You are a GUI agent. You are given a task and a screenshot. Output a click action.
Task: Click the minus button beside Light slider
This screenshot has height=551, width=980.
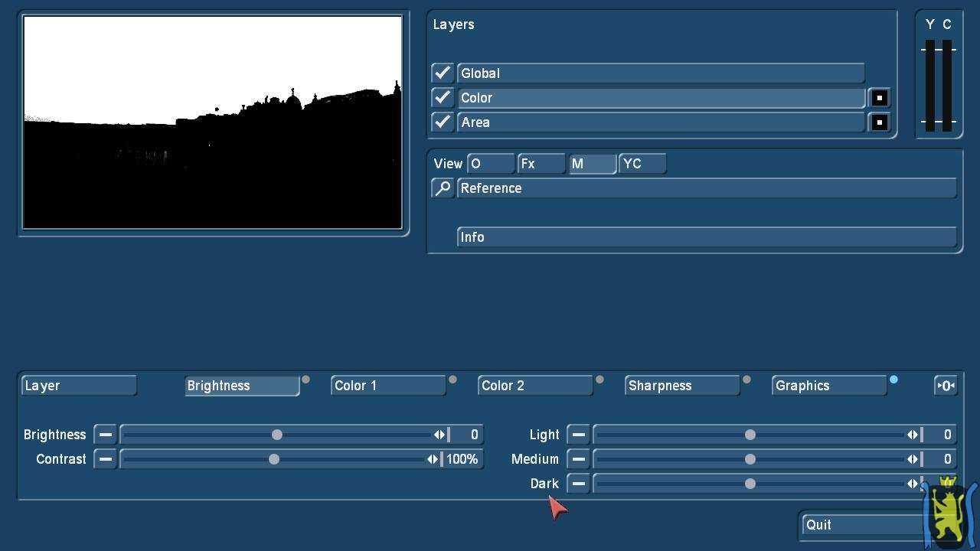point(578,435)
